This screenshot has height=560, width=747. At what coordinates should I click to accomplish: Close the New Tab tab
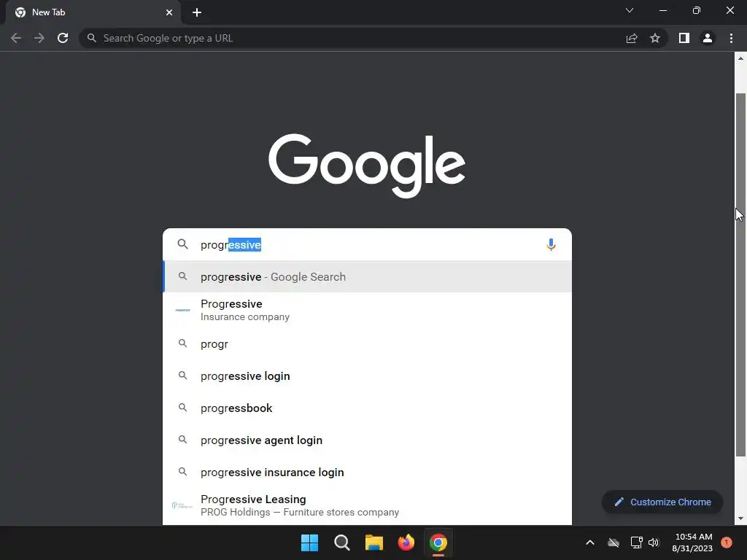[x=169, y=12]
